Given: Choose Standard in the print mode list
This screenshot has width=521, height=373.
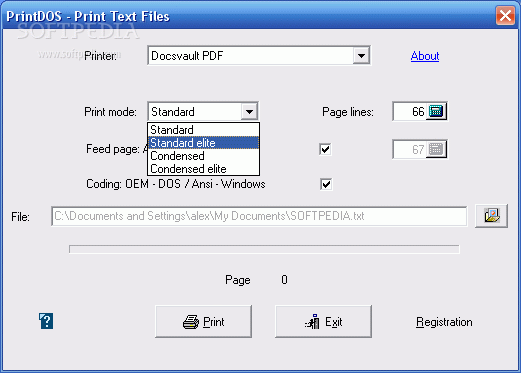Looking at the screenshot, I should tap(203, 130).
